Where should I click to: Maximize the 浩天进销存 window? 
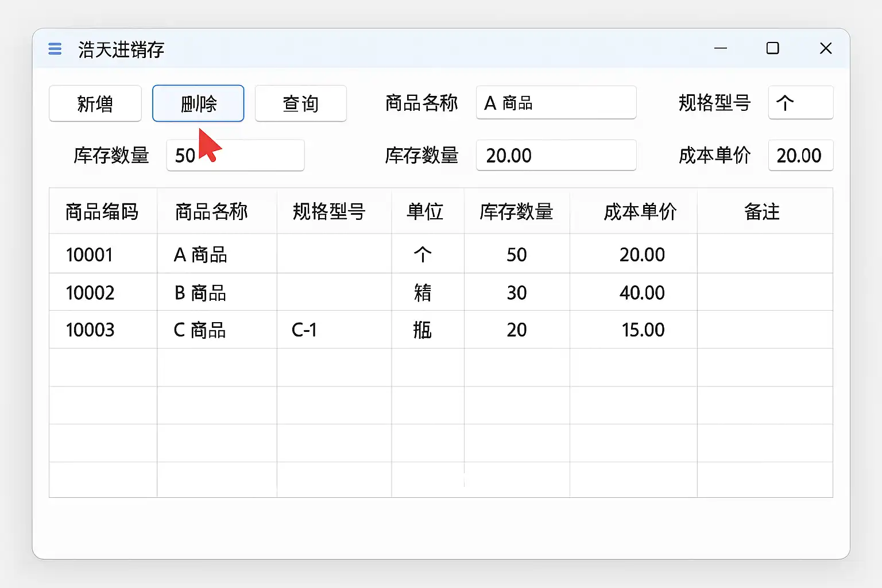pos(773,48)
